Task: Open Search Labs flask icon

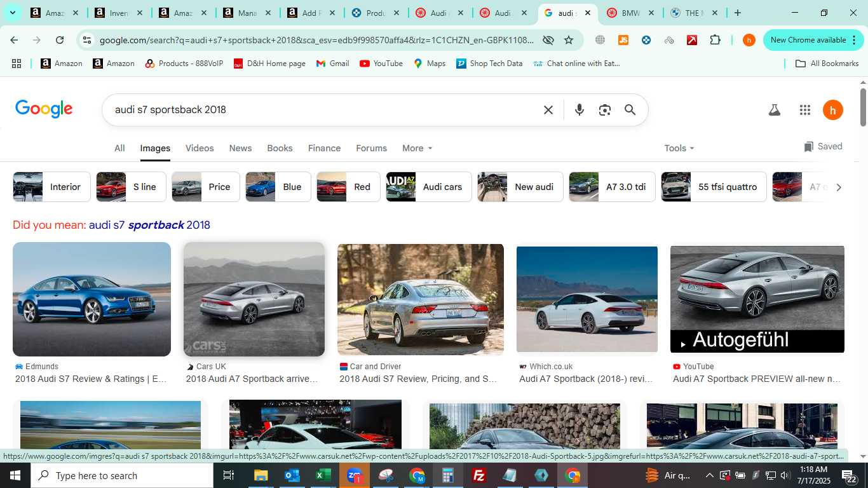Action: 774,110
